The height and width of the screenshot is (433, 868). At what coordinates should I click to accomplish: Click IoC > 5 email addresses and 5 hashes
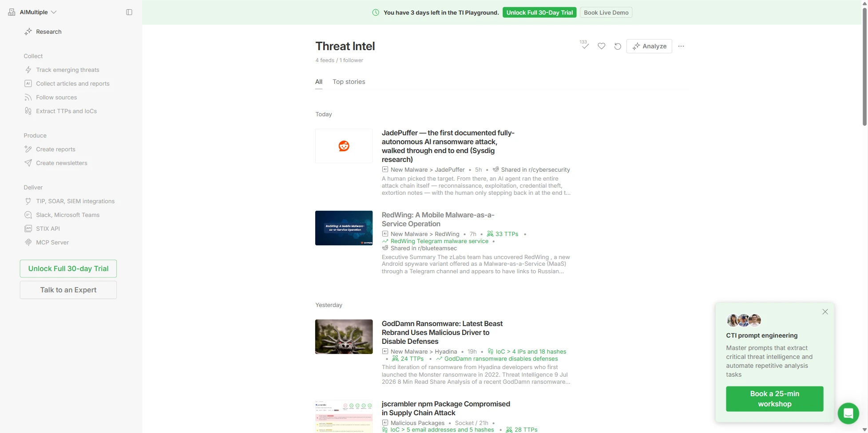pyautogui.click(x=442, y=429)
